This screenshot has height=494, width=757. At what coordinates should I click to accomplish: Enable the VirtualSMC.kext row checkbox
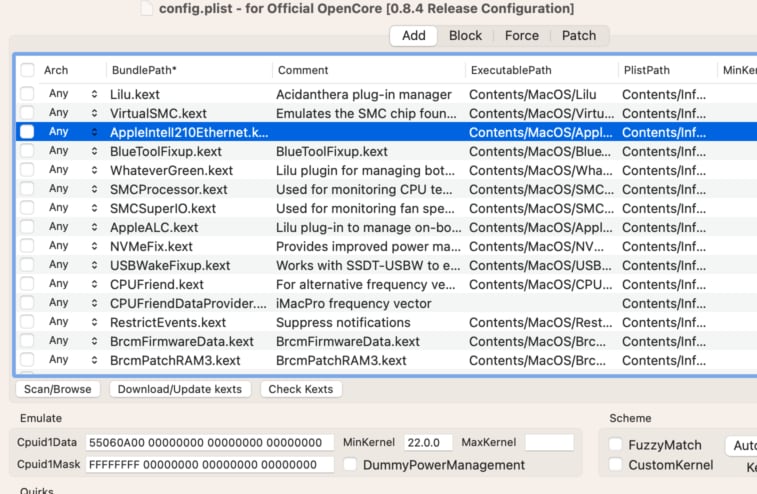[28, 113]
